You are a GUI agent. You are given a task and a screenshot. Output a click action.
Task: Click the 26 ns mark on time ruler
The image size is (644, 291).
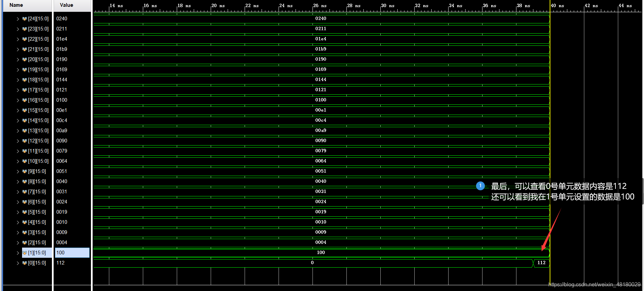[320, 6]
